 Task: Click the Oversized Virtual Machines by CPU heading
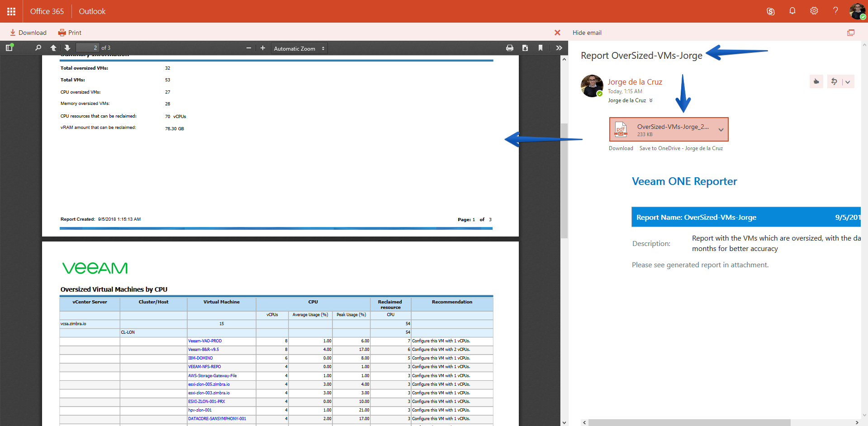[114, 289]
